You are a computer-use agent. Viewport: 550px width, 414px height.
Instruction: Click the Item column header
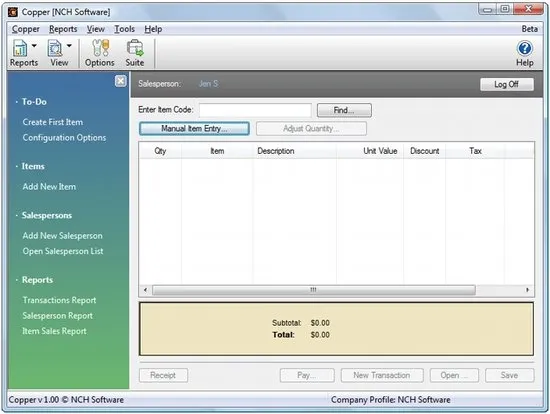[x=217, y=151]
